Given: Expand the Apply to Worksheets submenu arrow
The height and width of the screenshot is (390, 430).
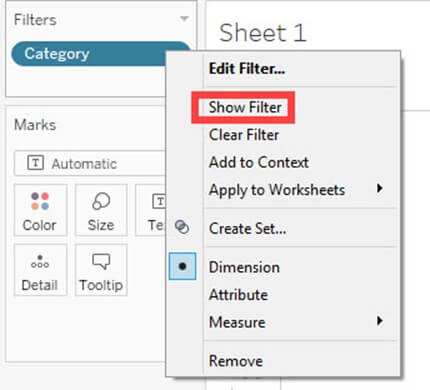Looking at the screenshot, I should (x=379, y=188).
